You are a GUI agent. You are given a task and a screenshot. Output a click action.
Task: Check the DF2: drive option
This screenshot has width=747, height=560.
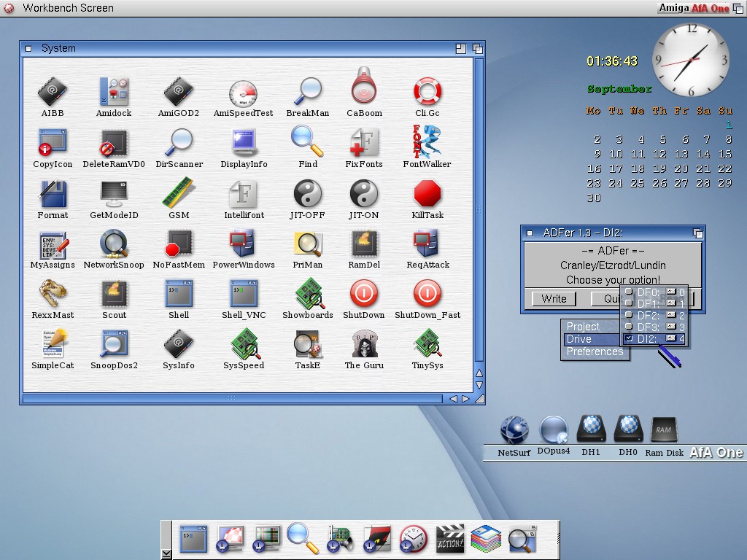629,316
